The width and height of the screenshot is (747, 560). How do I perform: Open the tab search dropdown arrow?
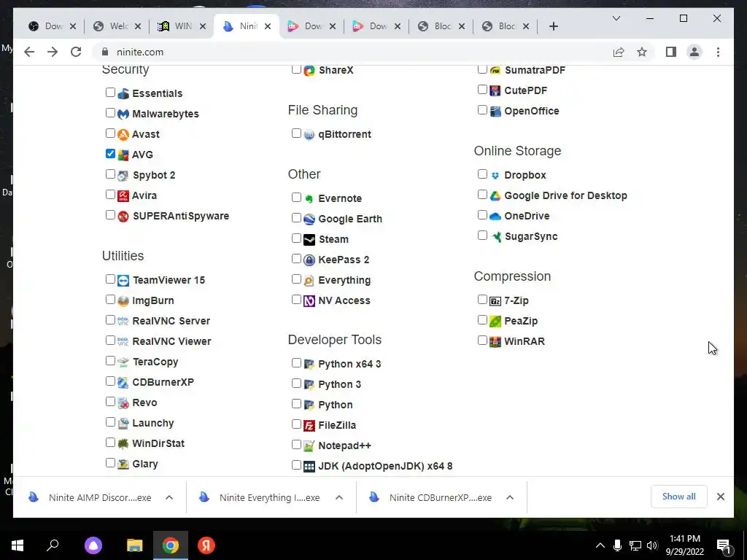pyautogui.click(x=616, y=18)
